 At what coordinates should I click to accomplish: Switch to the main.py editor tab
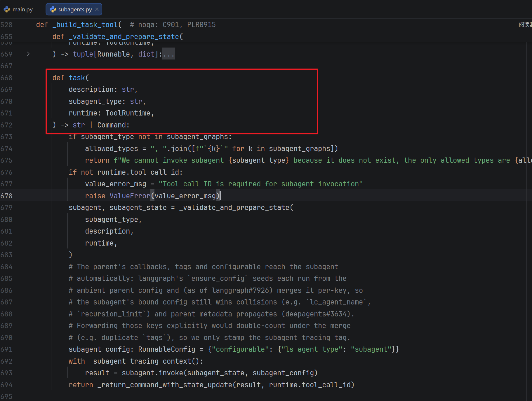point(18,9)
